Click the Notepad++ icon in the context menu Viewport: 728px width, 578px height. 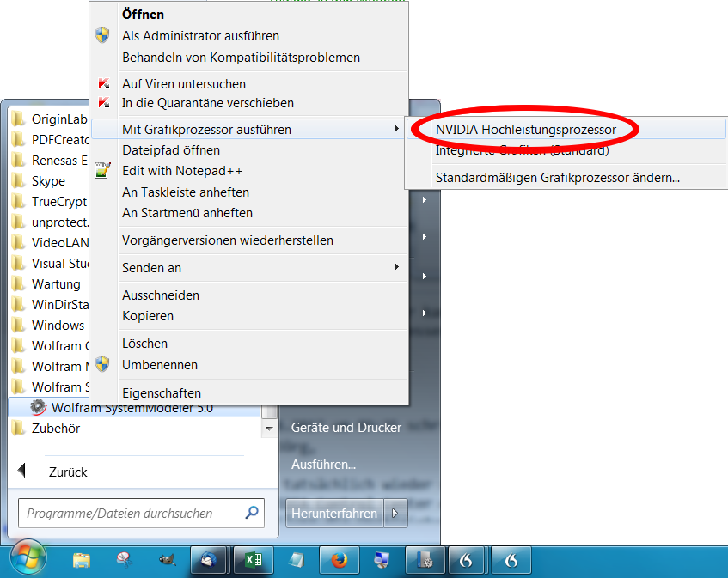102,170
